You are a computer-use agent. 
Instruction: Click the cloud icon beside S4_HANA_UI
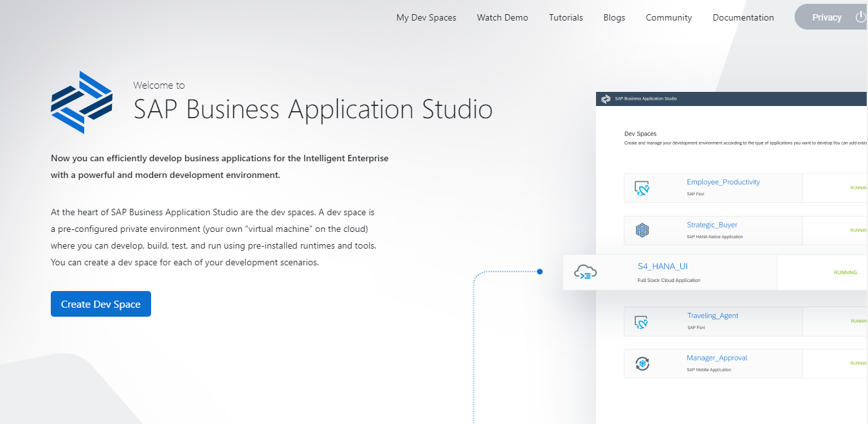[x=585, y=272]
